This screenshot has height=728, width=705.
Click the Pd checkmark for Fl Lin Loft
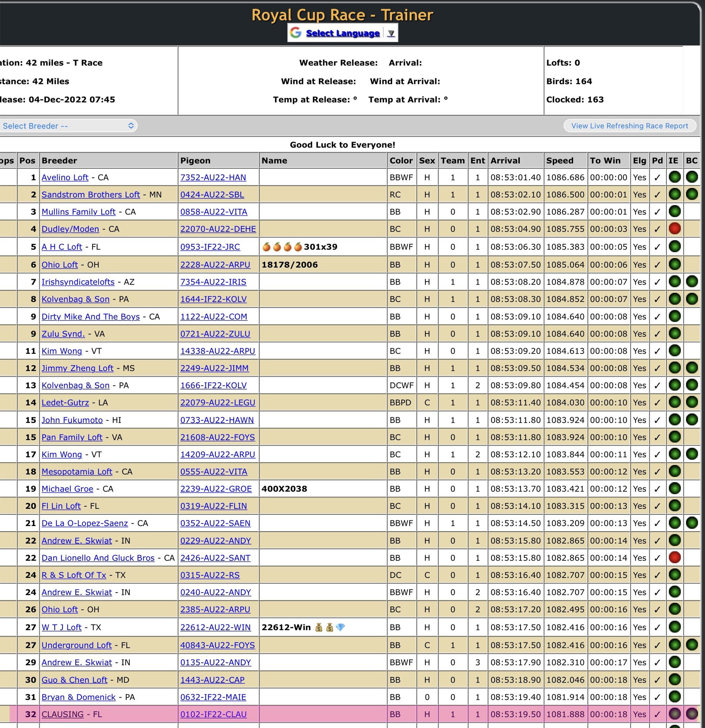(657, 506)
